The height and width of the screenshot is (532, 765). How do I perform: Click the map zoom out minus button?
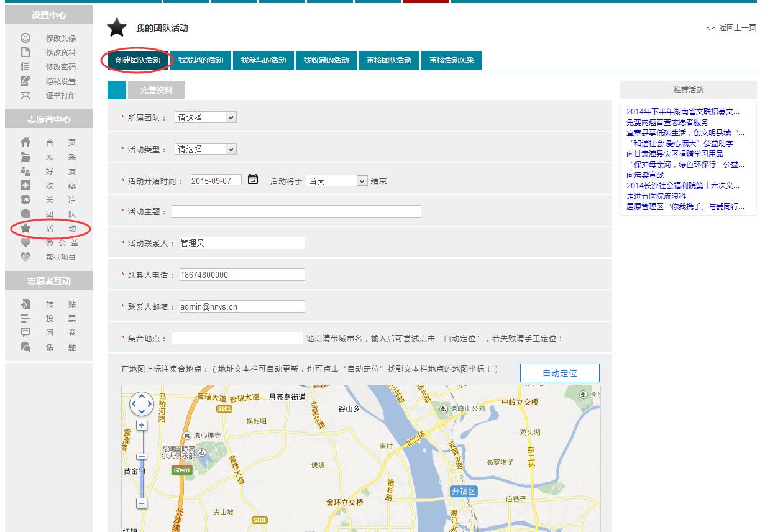pyautogui.click(x=142, y=503)
